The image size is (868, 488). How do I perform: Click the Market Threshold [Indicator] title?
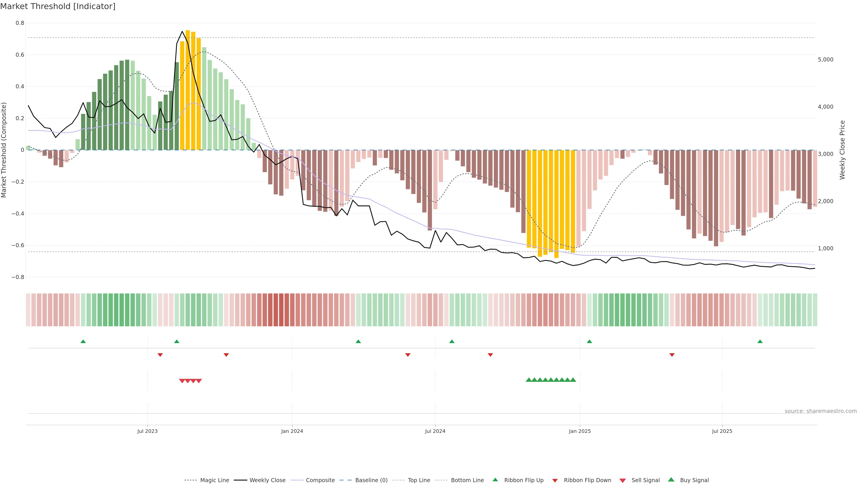pyautogui.click(x=58, y=6)
